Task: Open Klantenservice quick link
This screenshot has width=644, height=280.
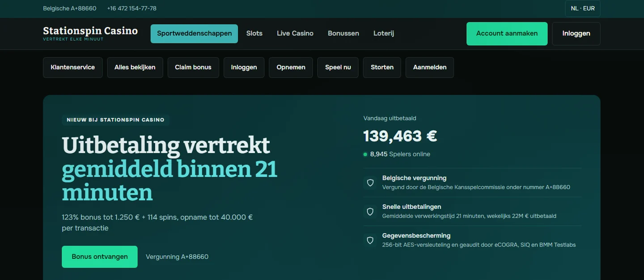Action: (73, 68)
